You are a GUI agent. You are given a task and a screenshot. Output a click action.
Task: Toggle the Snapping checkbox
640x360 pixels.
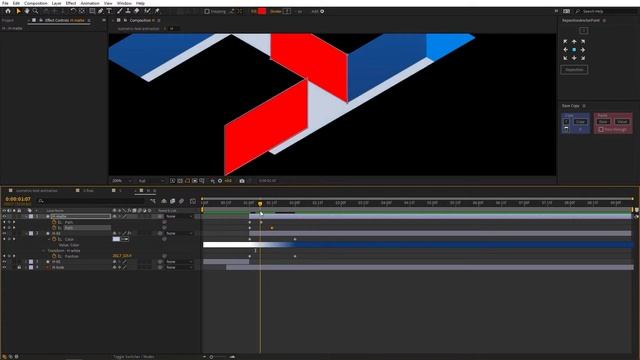pyautogui.click(x=207, y=11)
